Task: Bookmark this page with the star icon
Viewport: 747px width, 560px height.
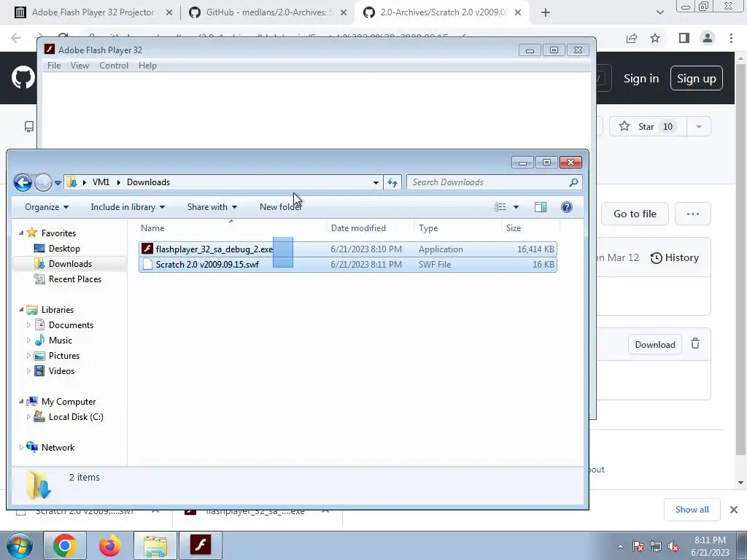Action: click(656, 38)
